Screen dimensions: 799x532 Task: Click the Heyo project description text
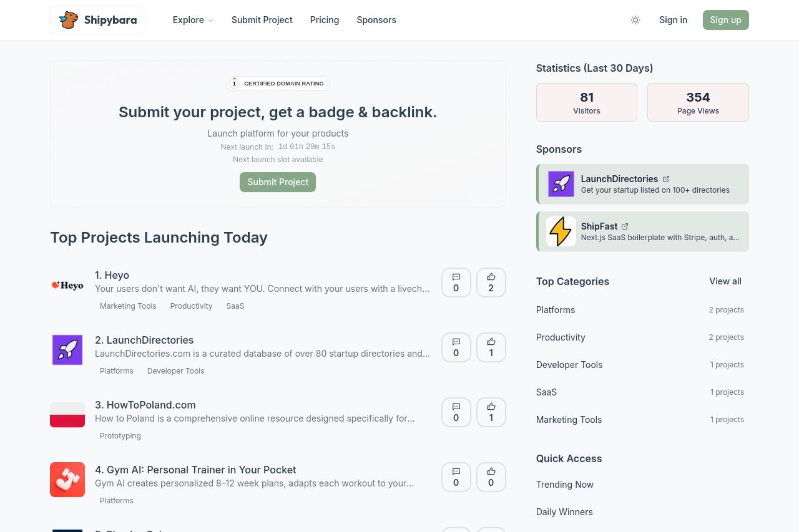tap(262, 289)
